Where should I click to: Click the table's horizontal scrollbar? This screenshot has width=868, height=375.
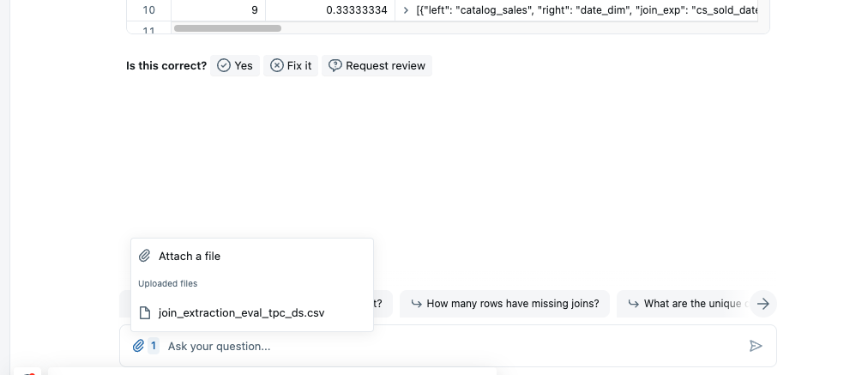click(227, 28)
